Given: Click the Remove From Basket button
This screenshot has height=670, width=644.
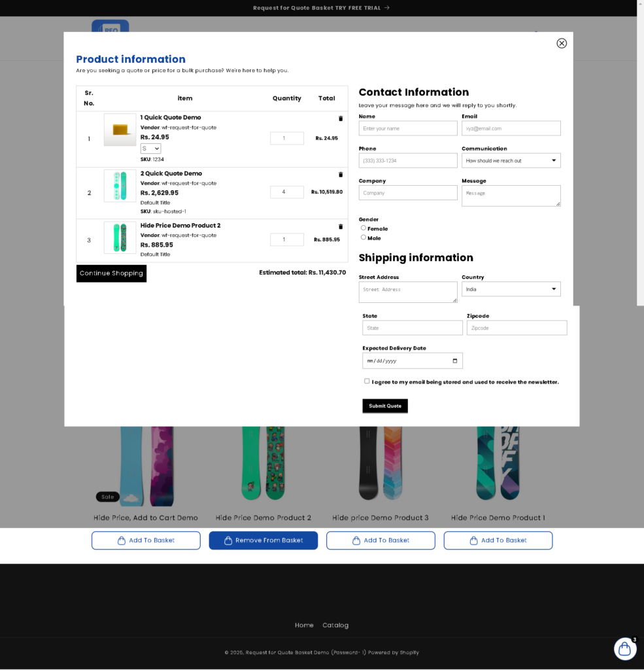Looking at the screenshot, I should click(263, 540).
